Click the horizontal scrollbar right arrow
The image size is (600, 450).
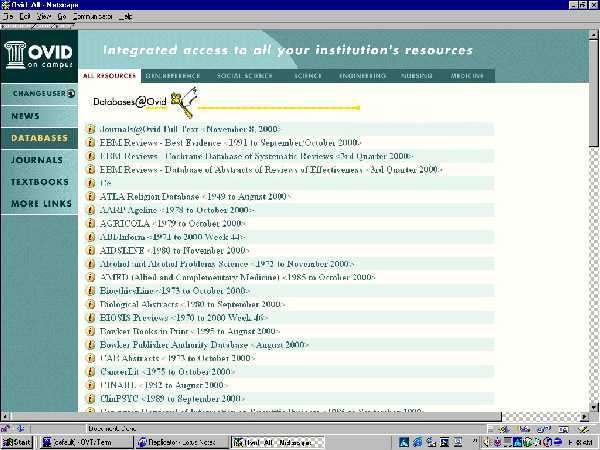(584, 416)
